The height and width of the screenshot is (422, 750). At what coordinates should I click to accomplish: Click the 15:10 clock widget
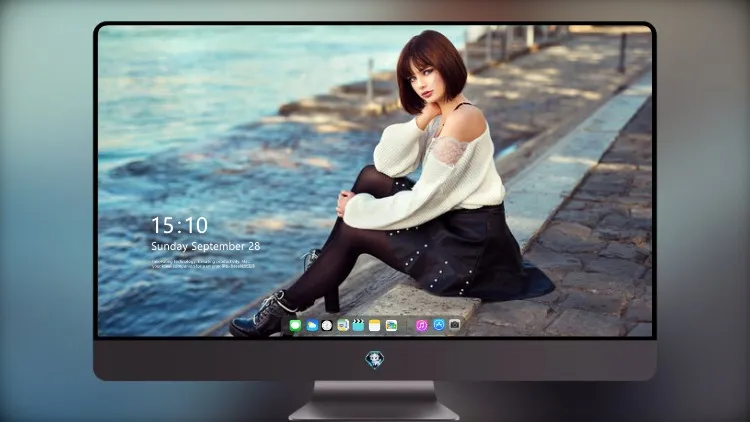(x=179, y=225)
